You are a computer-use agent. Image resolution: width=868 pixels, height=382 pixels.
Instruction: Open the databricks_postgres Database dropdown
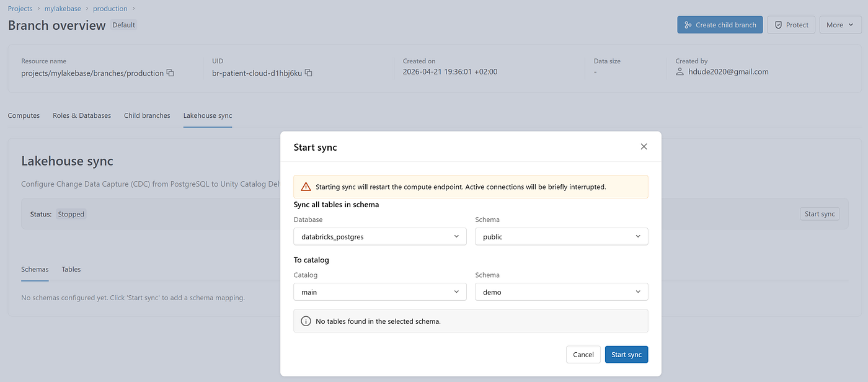(x=380, y=236)
